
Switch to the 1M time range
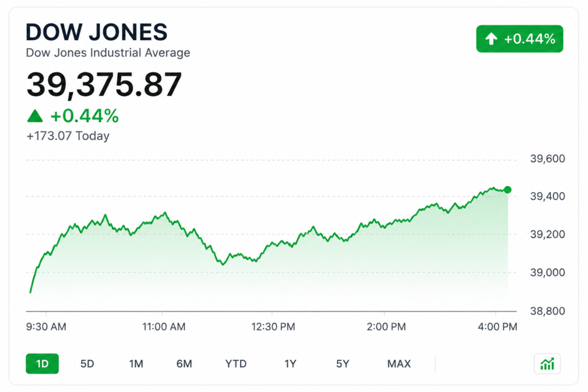[x=136, y=363]
